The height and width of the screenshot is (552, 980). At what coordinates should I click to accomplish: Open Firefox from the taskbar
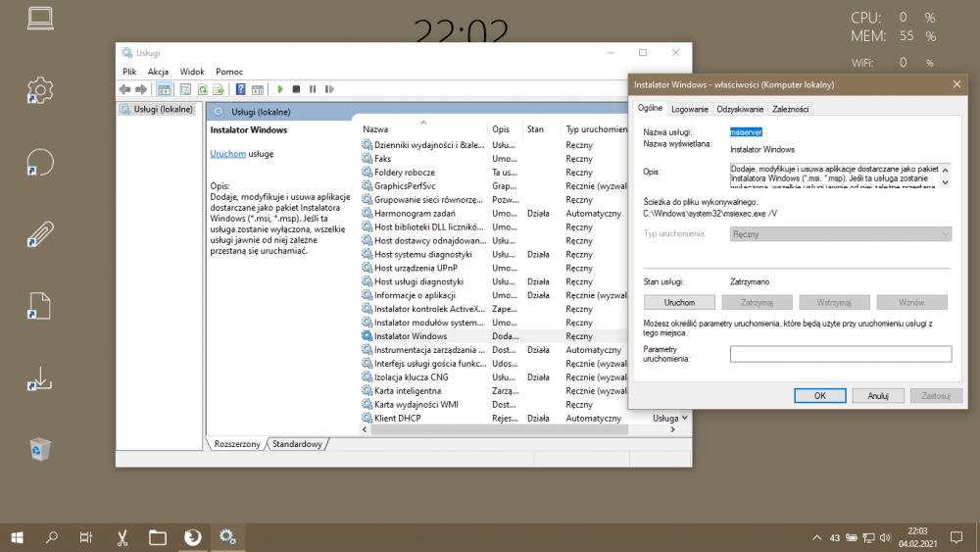[193, 536]
